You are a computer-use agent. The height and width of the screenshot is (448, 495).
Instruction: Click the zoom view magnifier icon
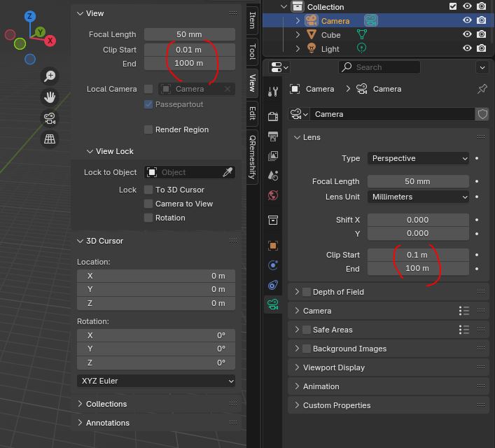click(x=50, y=76)
